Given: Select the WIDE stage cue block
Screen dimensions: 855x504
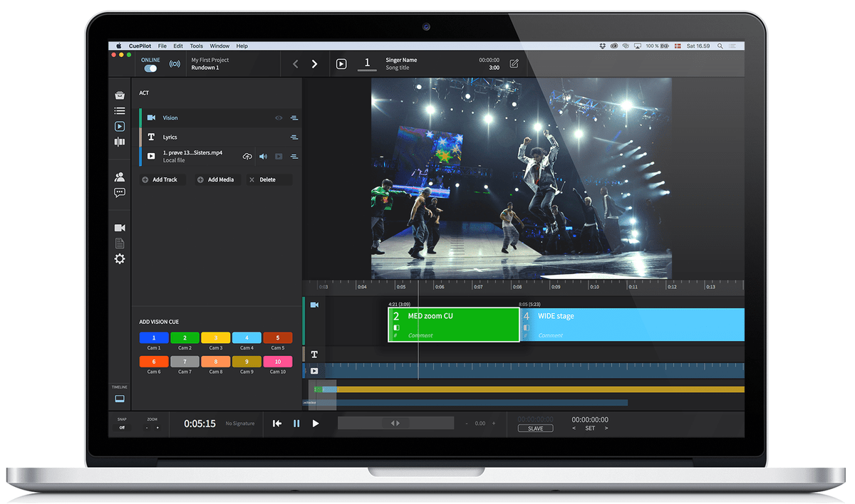Looking at the screenshot, I should click(x=632, y=325).
